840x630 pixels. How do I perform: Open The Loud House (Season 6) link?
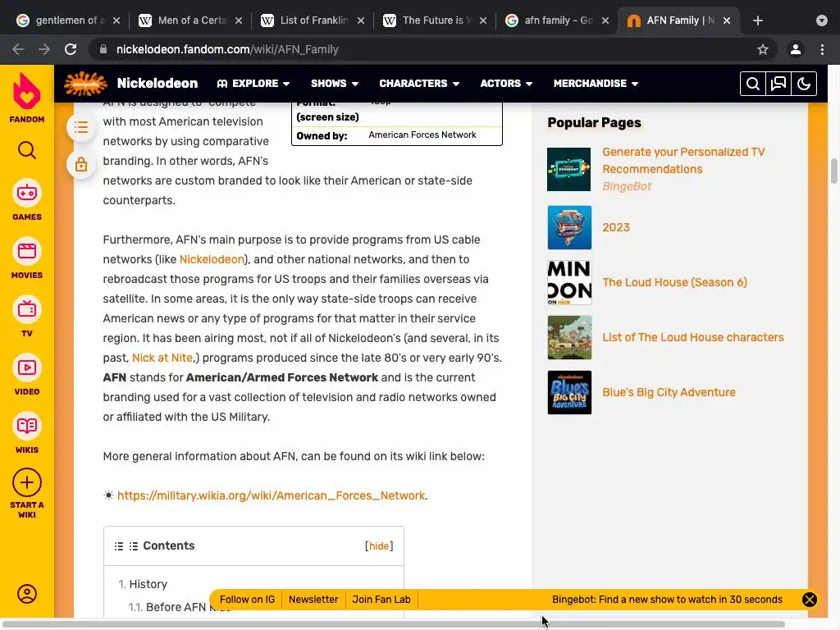click(674, 282)
